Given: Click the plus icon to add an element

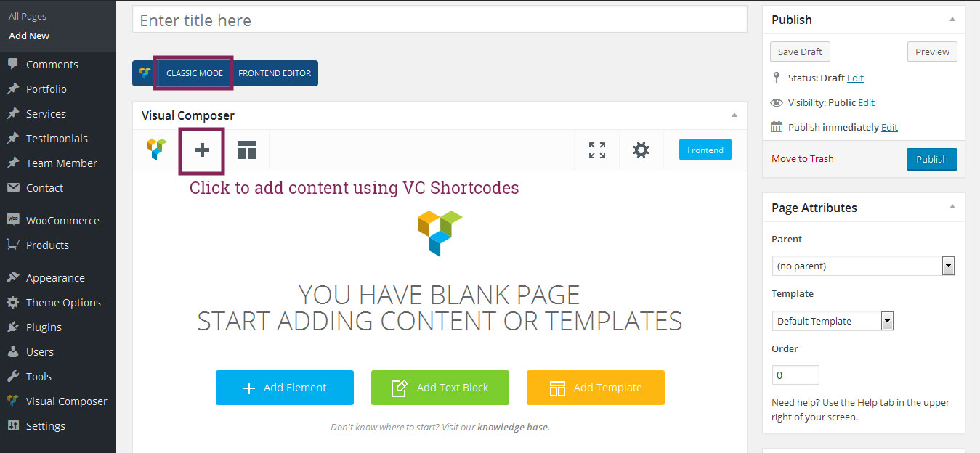Looking at the screenshot, I should click(x=202, y=150).
